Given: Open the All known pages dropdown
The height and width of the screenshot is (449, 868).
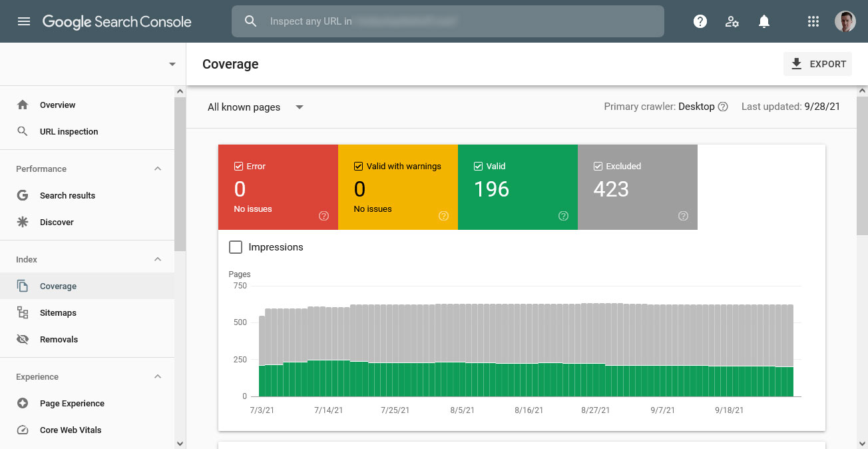Looking at the screenshot, I should click(256, 107).
